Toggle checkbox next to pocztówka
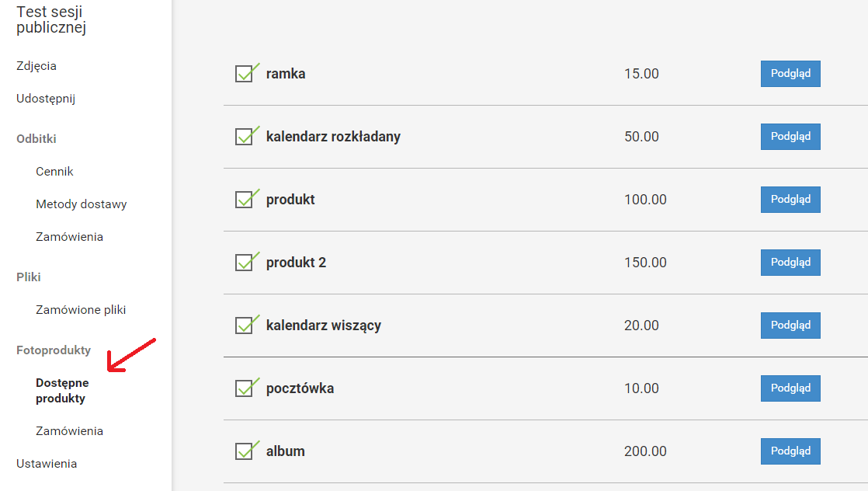 [x=244, y=389]
